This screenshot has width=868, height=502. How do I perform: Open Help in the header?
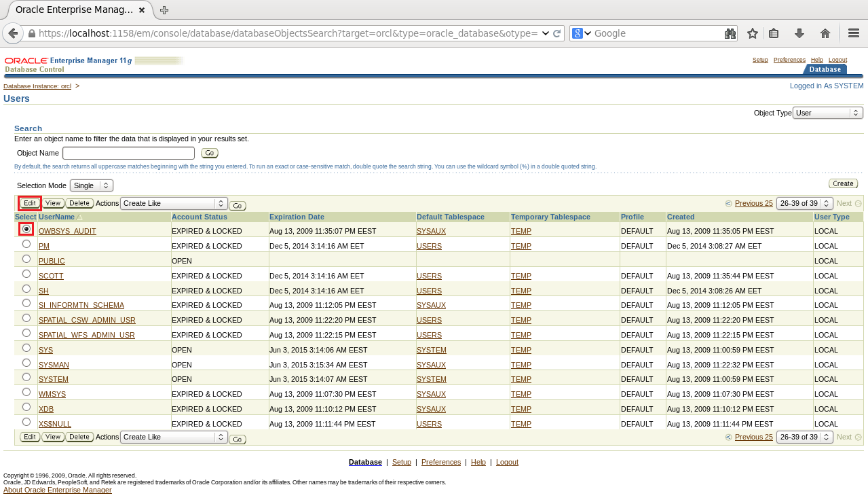pyautogui.click(x=817, y=60)
